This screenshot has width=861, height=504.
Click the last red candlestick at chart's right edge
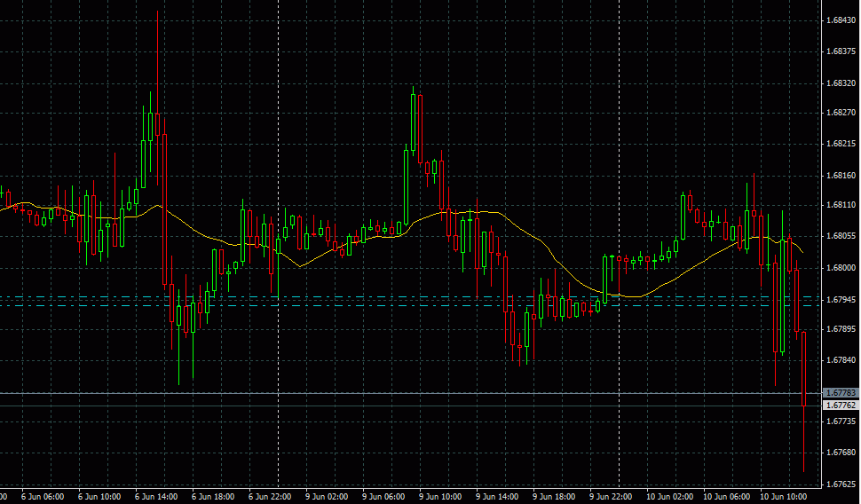click(804, 368)
